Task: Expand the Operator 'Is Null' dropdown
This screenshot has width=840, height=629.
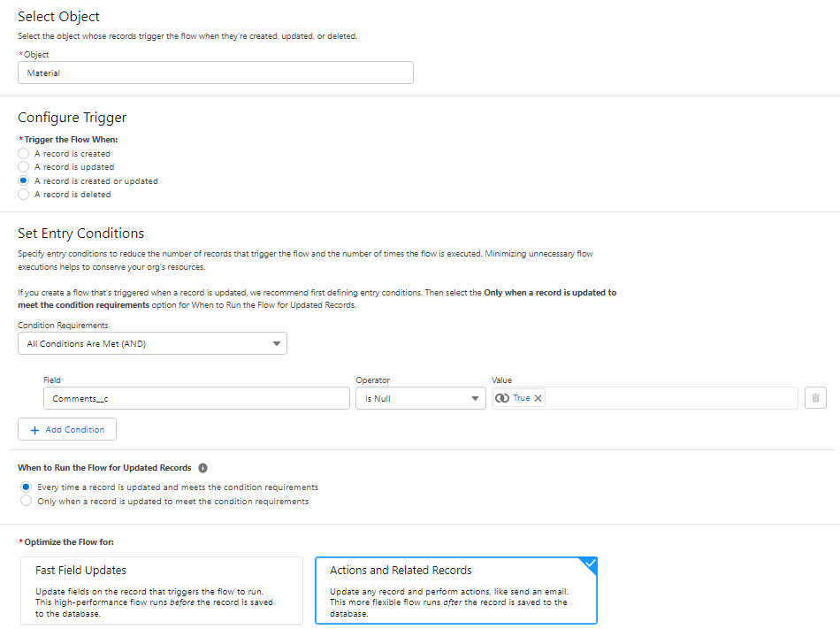Action: pos(420,398)
